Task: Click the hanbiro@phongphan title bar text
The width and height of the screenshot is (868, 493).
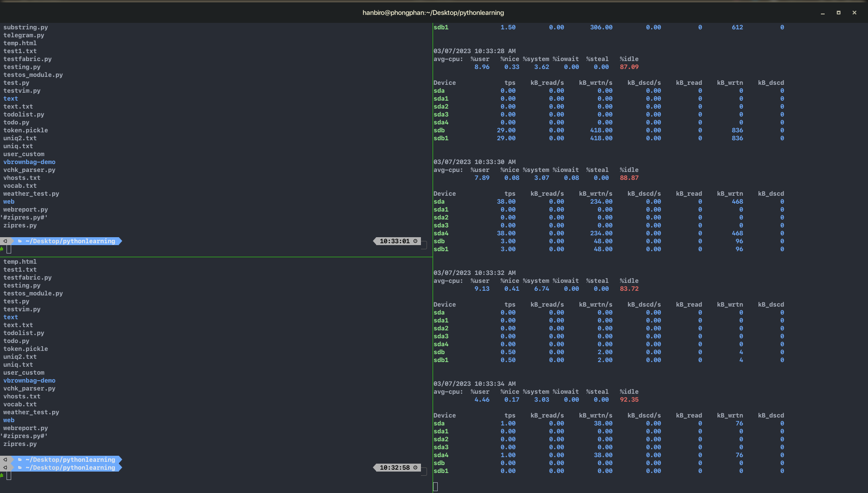Action: click(433, 13)
